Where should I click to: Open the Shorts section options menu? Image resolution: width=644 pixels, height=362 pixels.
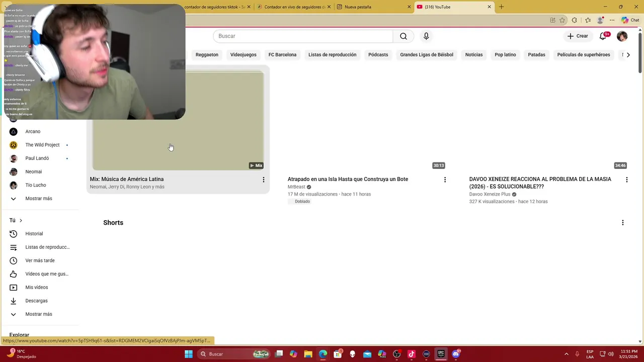(x=622, y=223)
